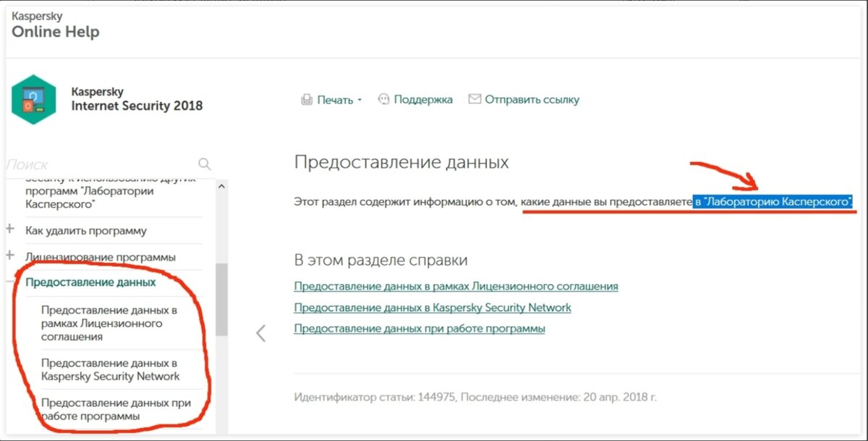Screen dimensions: 868x441
Task: Select Предоставление данных in the sidebar tree
Action: point(90,282)
